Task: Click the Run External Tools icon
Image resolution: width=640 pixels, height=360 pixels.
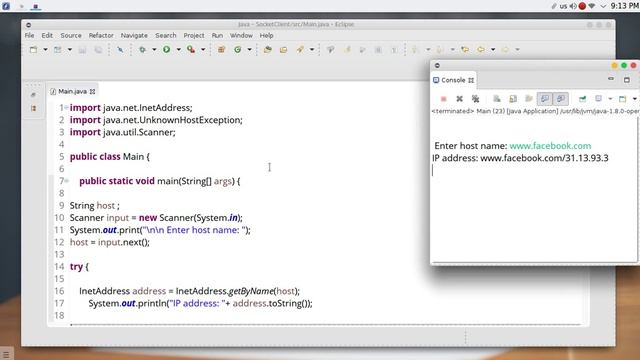Action: (191, 50)
